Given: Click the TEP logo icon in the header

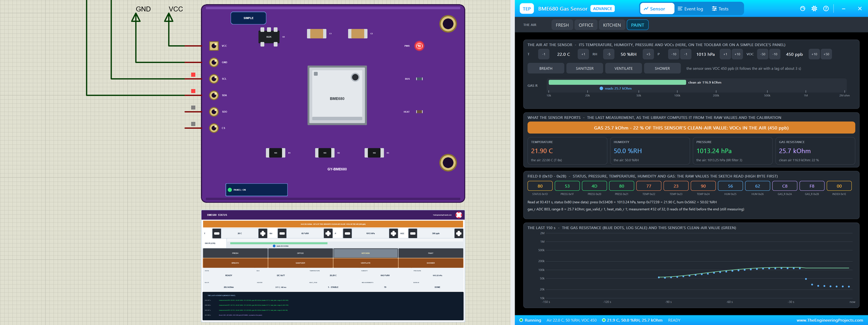Looking at the screenshot, I should coord(527,9).
